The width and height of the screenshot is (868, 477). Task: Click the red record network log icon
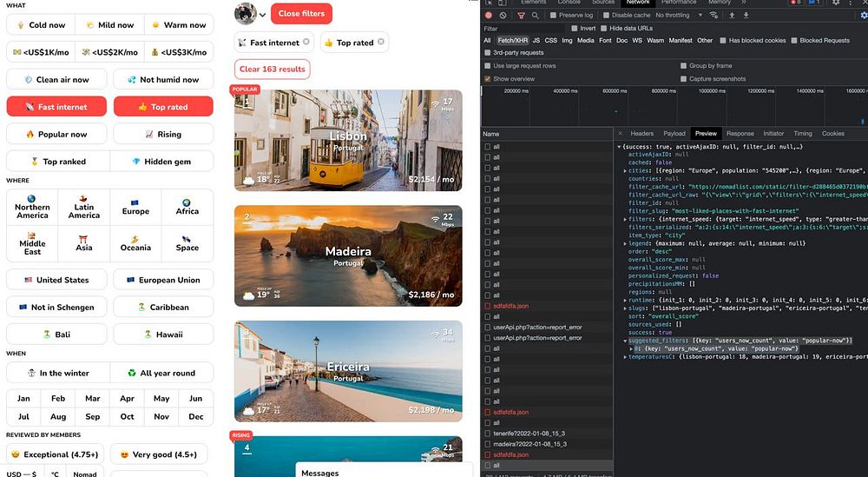(489, 16)
